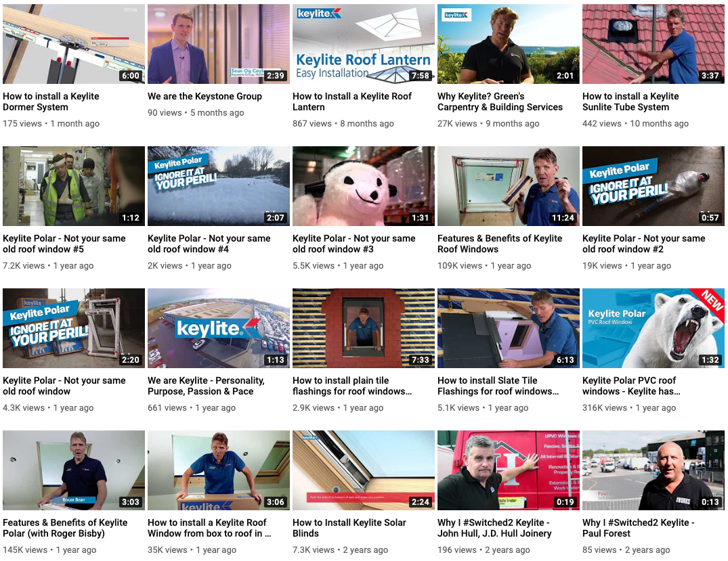This screenshot has width=728, height=561.
Task: Open the pink polar bear video thumbnail
Action: coord(364,186)
